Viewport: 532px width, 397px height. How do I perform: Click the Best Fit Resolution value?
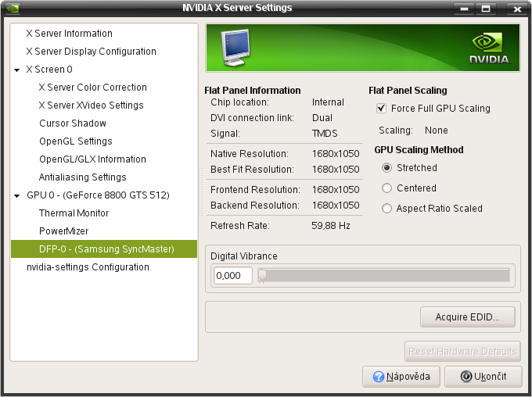(336, 169)
